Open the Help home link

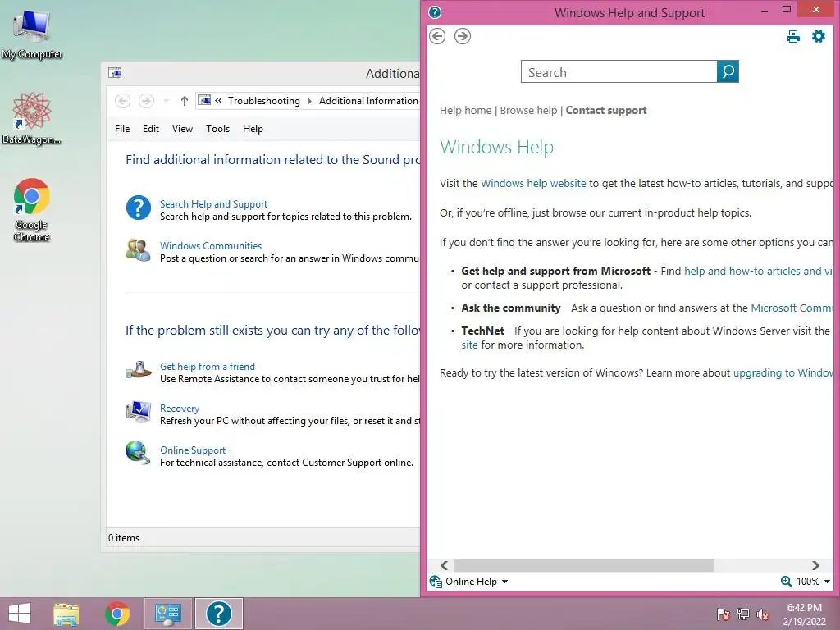point(466,111)
